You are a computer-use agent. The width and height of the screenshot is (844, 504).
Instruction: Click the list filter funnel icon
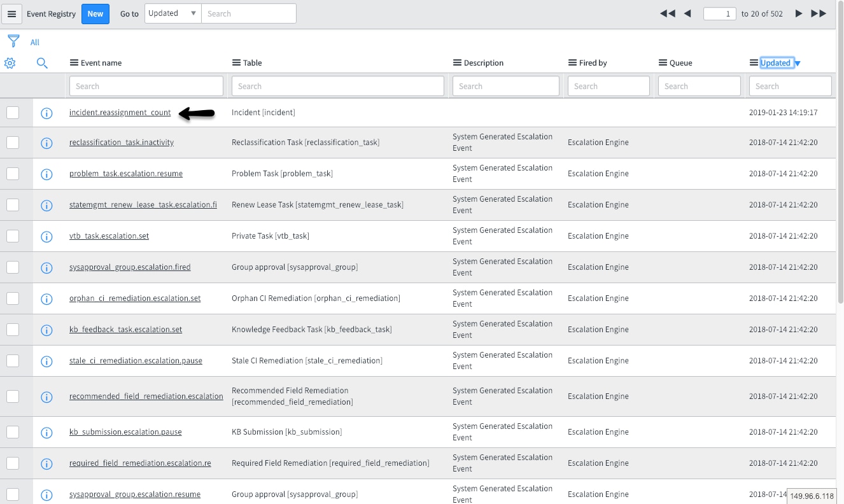pyautogui.click(x=13, y=41)
